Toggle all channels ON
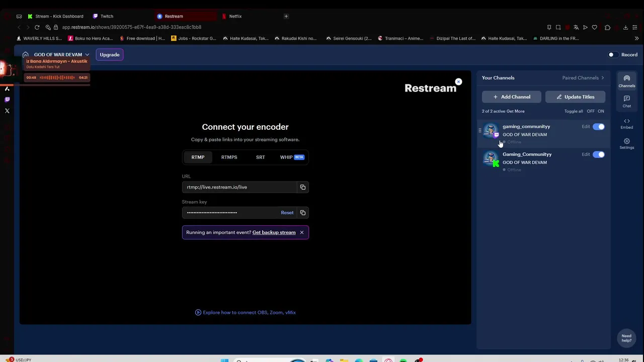644x362 pixels. (x=601, y=111)
